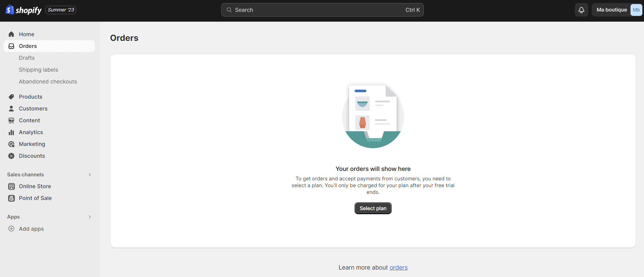Open Drafts under Orders

(x=27, y=58)
